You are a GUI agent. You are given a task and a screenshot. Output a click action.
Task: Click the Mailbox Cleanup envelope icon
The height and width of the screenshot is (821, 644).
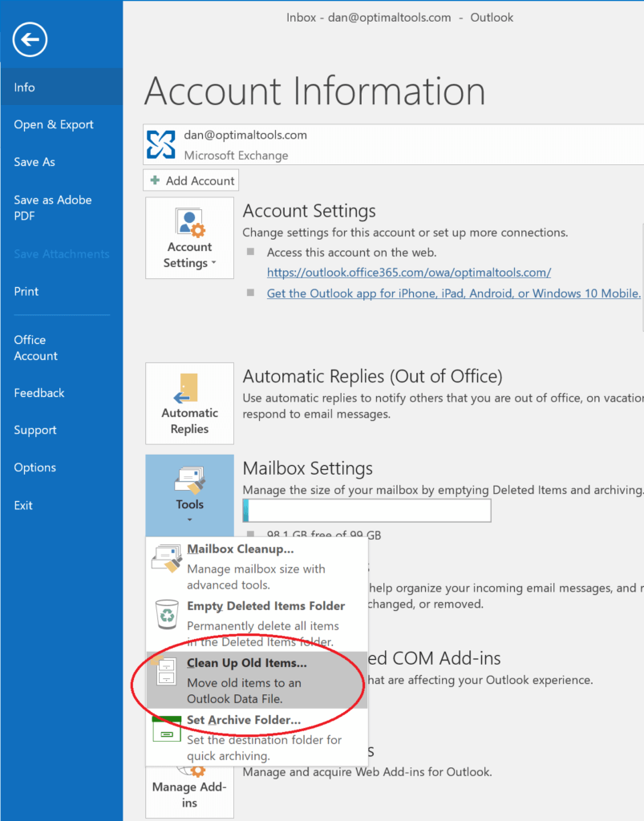[167, 558]
